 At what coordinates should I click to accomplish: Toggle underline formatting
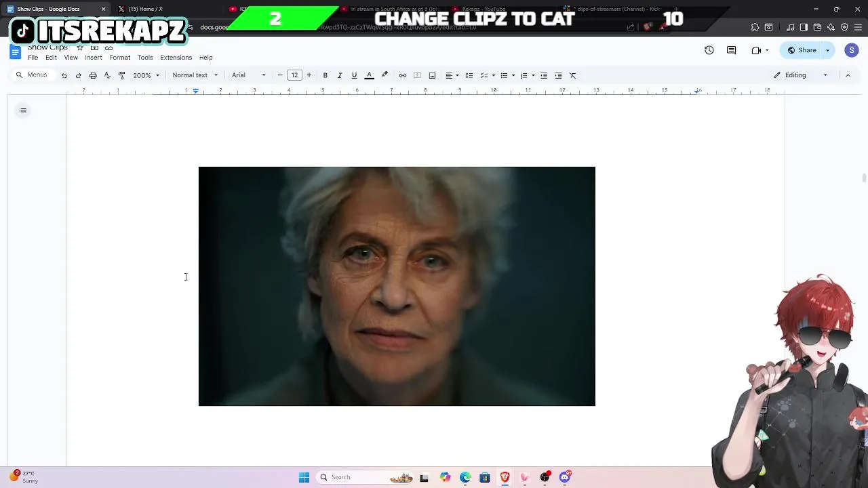pyautogui.click(x=354, y=75)
